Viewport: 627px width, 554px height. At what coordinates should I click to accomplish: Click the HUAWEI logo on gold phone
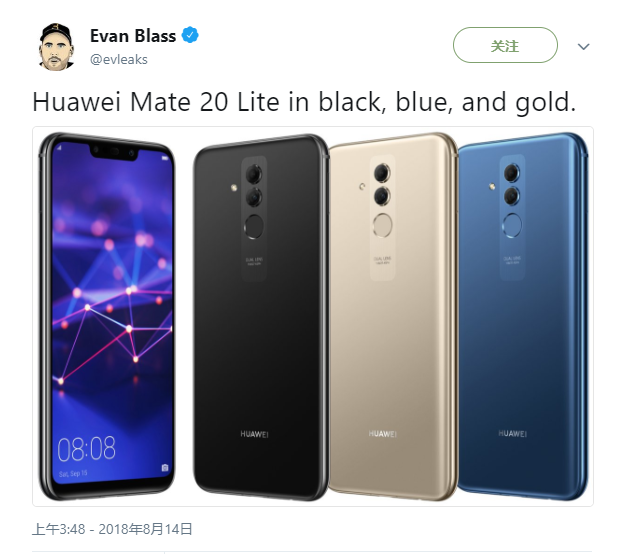[x=383, y=434]
